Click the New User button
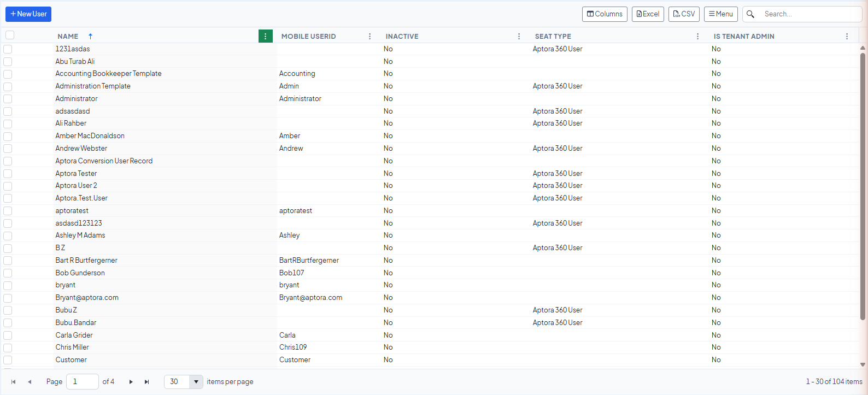The image size is (868, 395). pyautogui.click(x=28, y=14)
